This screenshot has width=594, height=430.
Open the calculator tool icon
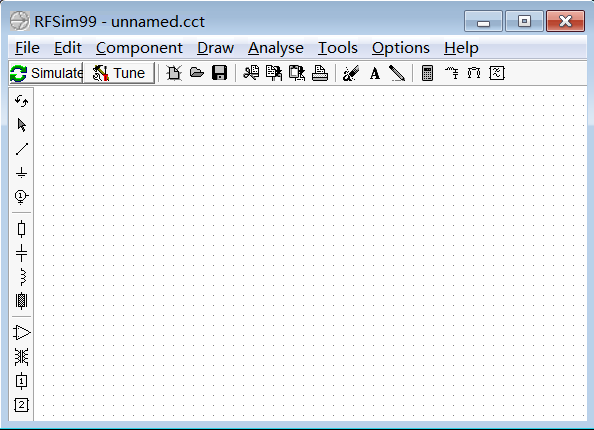click(x=427, y=73)
